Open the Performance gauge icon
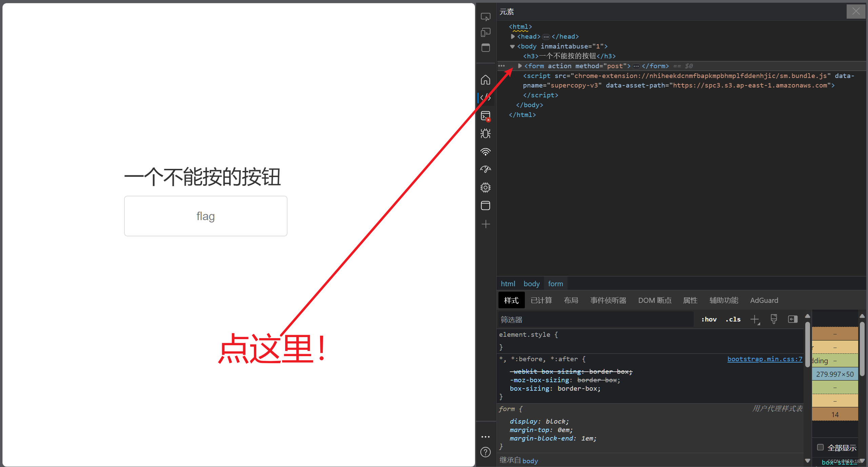 (486, 169)
